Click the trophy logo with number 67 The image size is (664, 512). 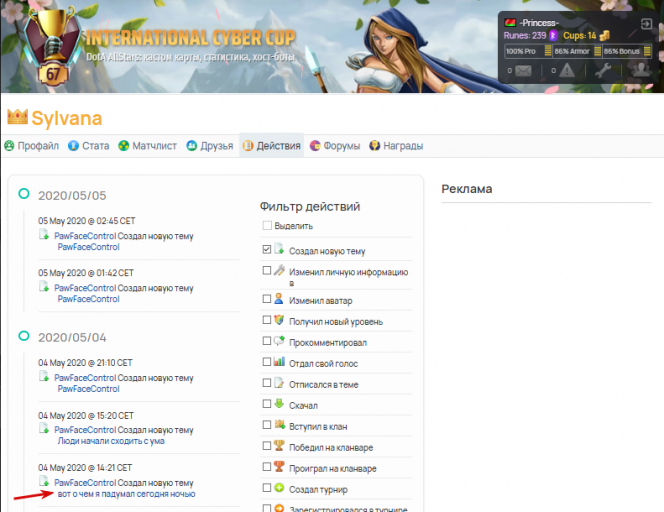[53, 46]
